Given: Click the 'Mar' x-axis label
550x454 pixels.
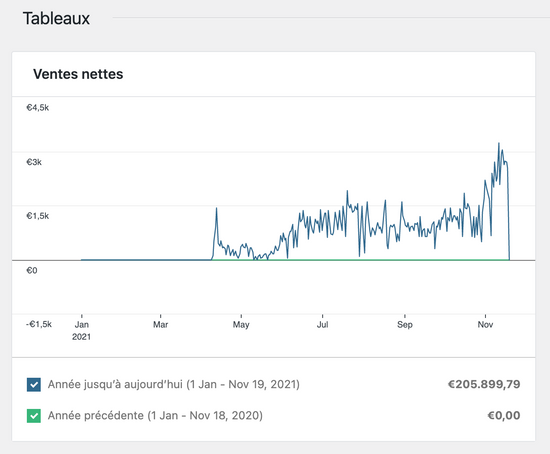Looking at the screenshot, I should point(160,325).
